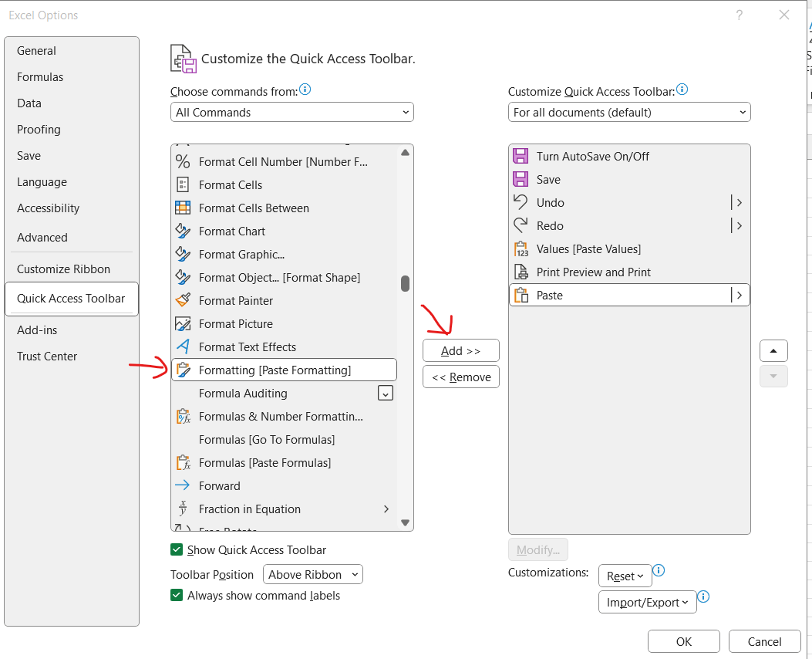
Task: Expand the Formula Auditing dropdown arrow
Action: pos(386,394)
